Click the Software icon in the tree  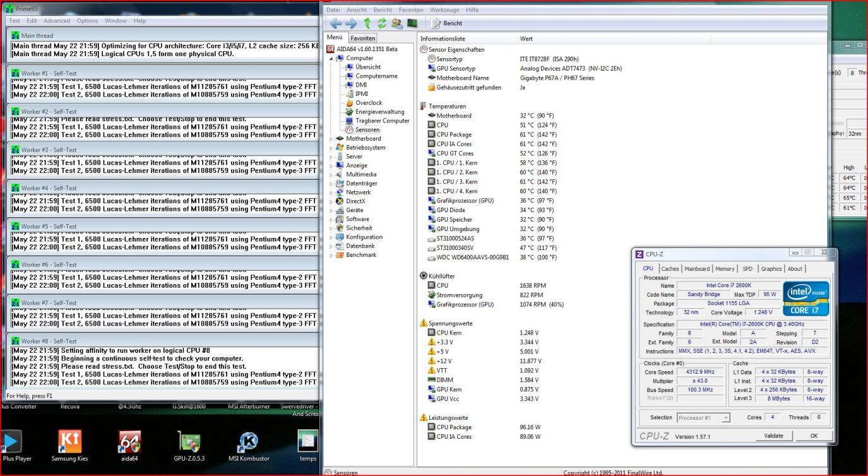pos(340,219)
